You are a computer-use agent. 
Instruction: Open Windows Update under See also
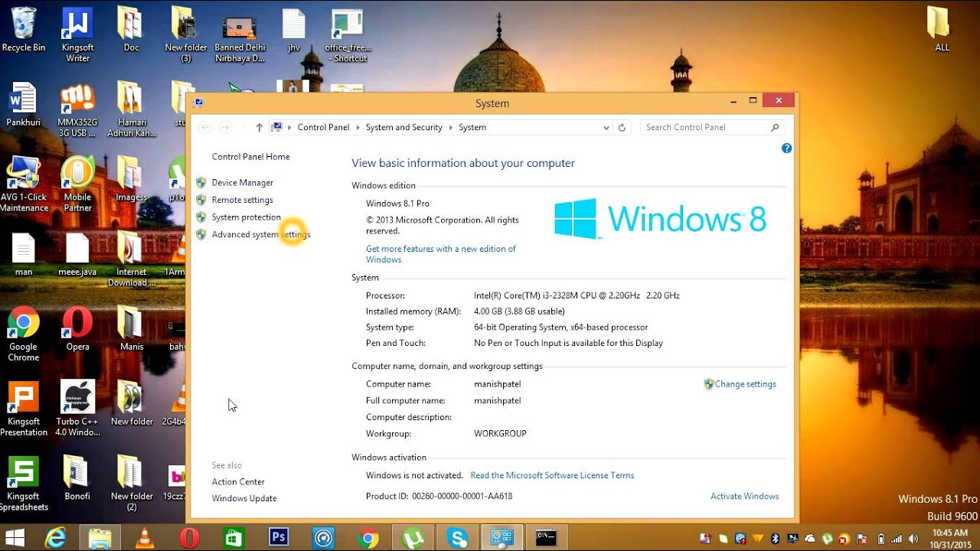pyautogui.click(x=244, y=499)
